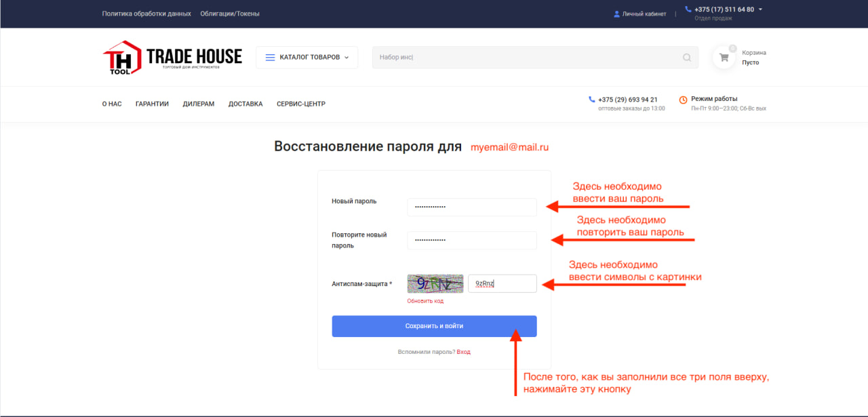
Task: Open the Каталог товаров dropdown
Action: pos(307,58)
